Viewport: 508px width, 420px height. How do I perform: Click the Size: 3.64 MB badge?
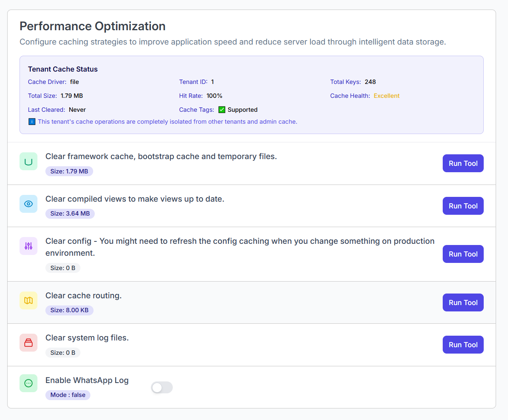70,214
